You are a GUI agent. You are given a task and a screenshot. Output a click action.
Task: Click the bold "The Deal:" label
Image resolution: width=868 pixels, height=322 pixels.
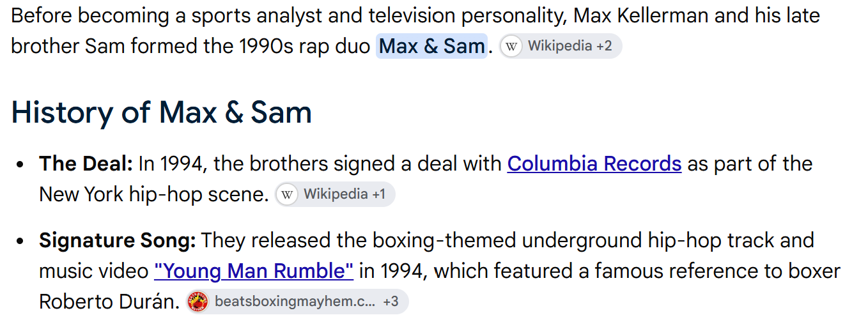point(86,164)
